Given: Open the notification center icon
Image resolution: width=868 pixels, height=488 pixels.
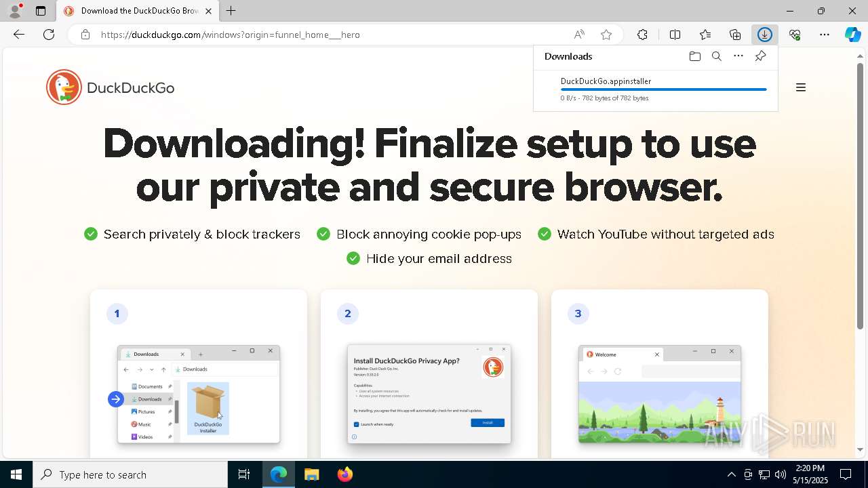Looking at the screenshot, I should pos(846,474).
